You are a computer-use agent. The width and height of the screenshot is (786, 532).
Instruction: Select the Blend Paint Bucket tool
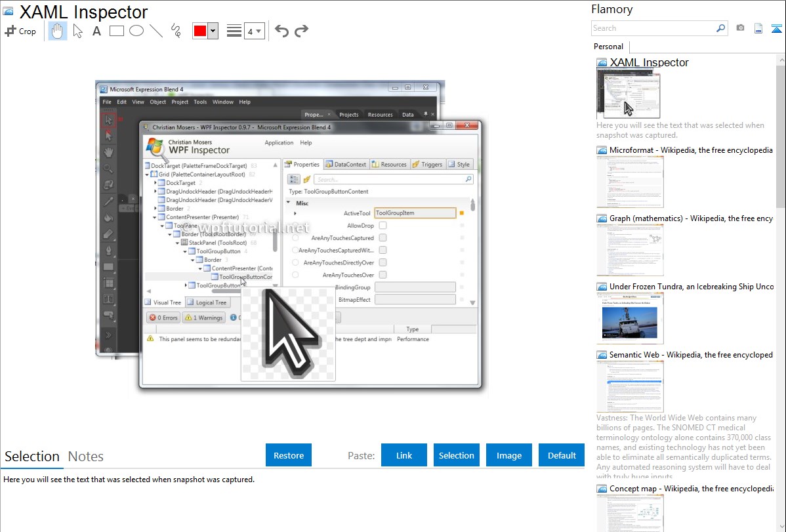(108, 218)
